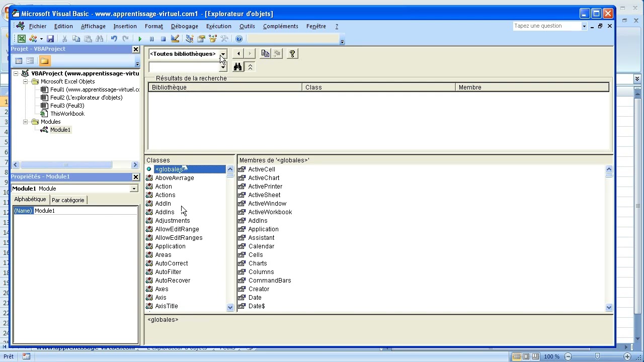The image size is (644, 362).
Task: Select Application in the Classes list
Action: (x=170, y=246)
